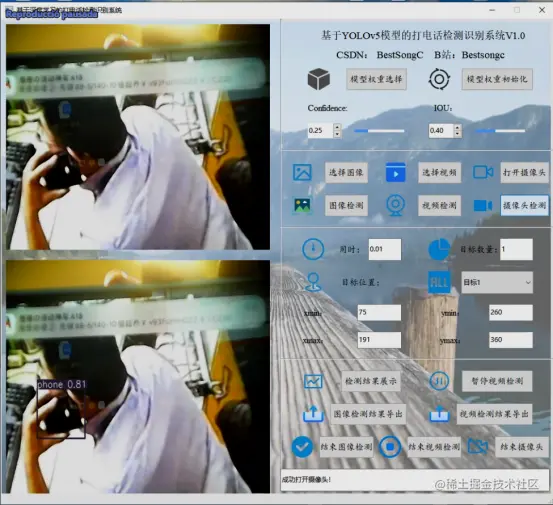This screenshot has width=553, height=505.
Task: Click the lower detection result preview
Action: tap(138, 377)
